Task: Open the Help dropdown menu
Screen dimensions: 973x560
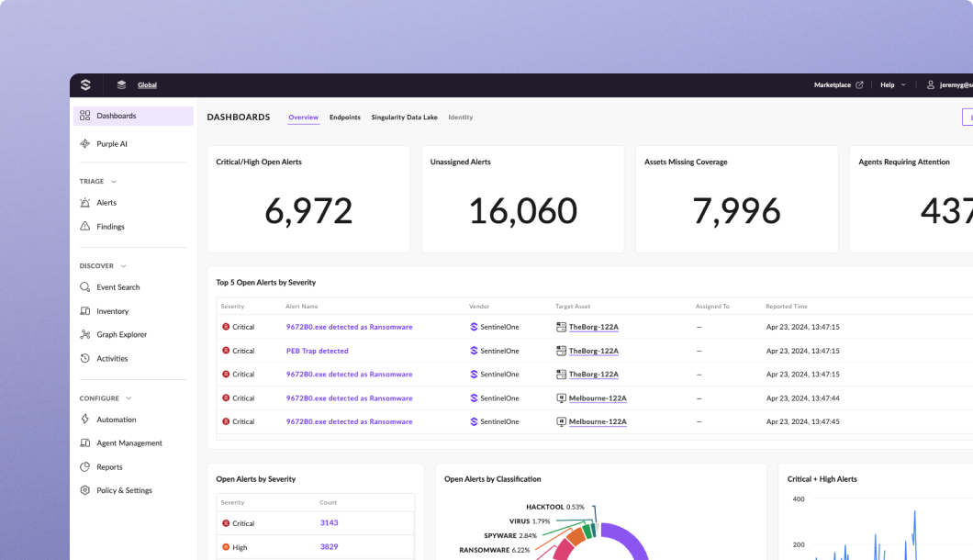Action: (x=892, y=85)
